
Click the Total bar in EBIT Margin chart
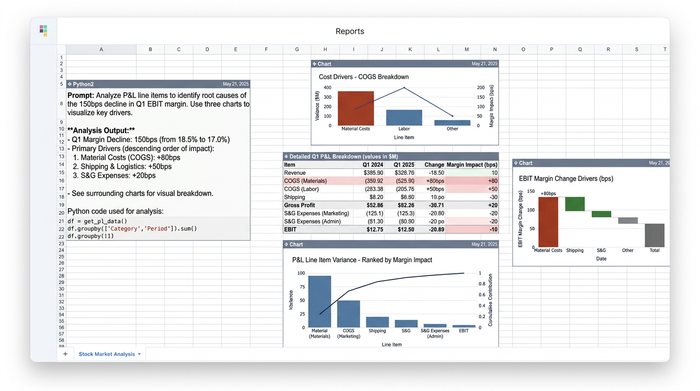(x=654, y=235)
